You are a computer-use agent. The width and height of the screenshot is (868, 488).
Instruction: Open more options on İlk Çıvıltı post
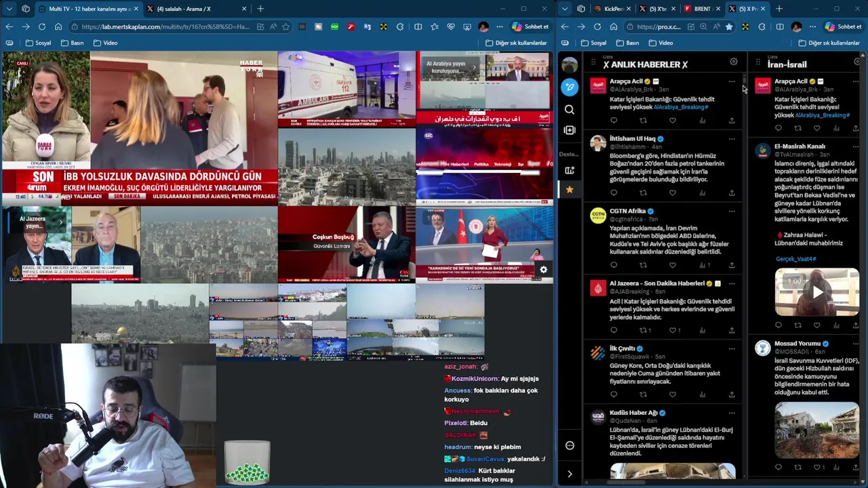pyautogui.click(x=732, y=348)
